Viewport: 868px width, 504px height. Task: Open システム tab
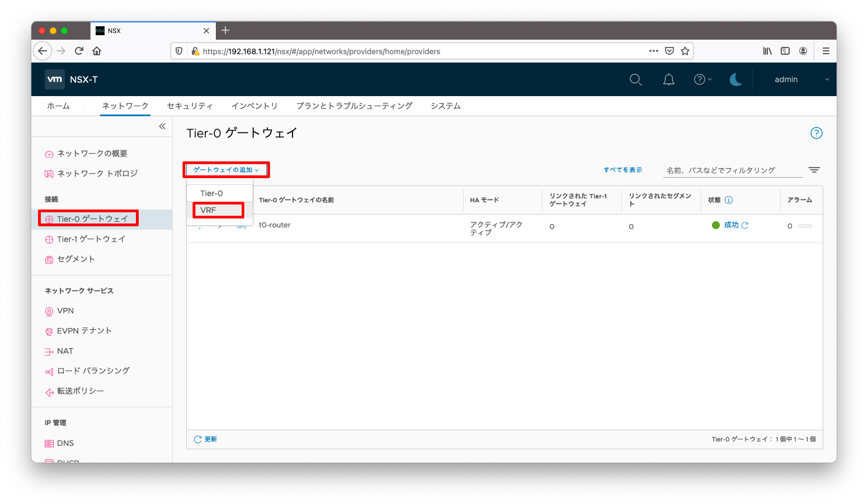tap(446, 106)
